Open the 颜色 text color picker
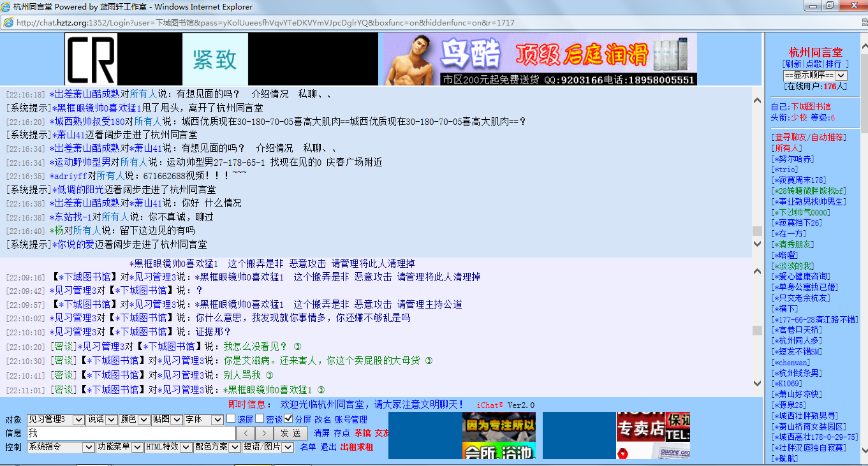868x466 pixels. point(135,419)
